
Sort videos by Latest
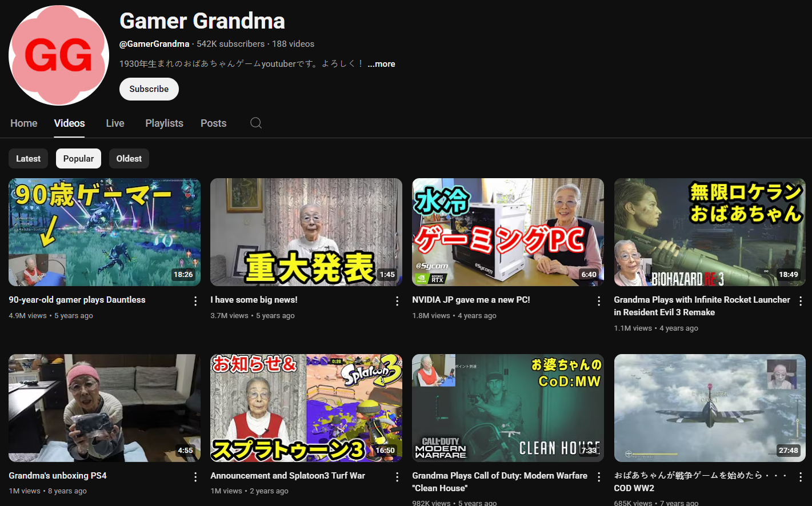(x=28, y=159)
